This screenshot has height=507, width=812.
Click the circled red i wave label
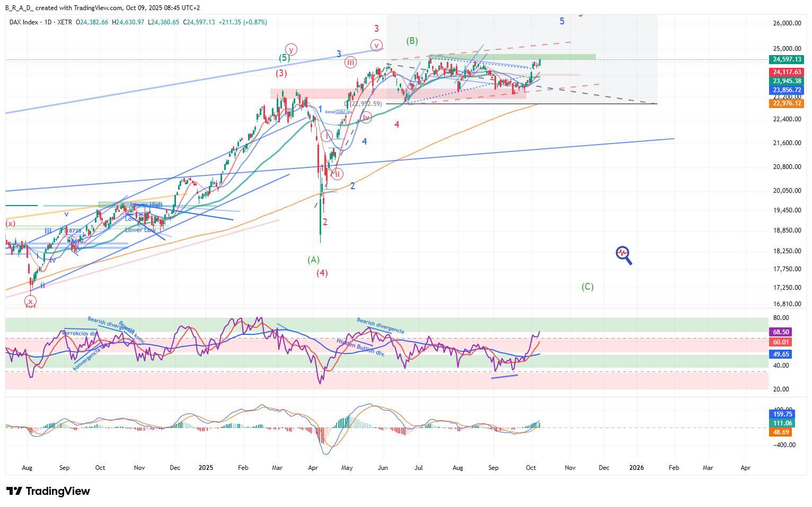[x=327, y=136]
